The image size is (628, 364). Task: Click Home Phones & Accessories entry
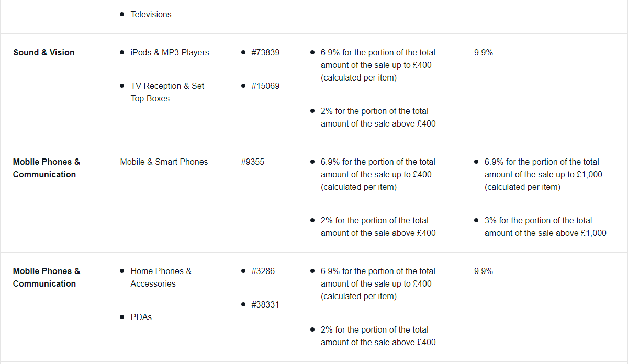(161, 277)
